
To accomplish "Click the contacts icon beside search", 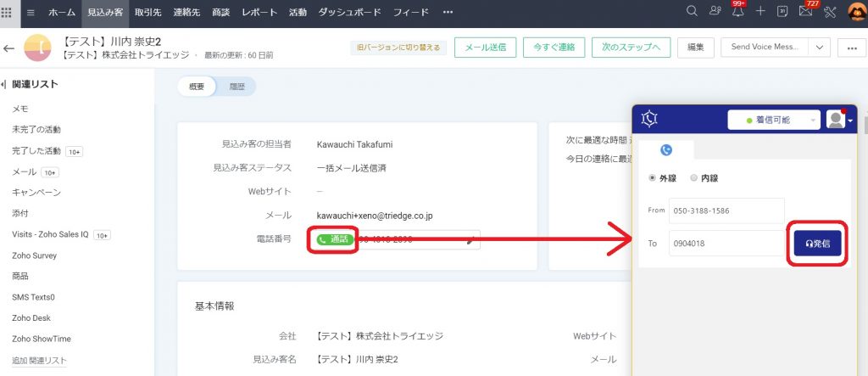I will pos(715,12).
